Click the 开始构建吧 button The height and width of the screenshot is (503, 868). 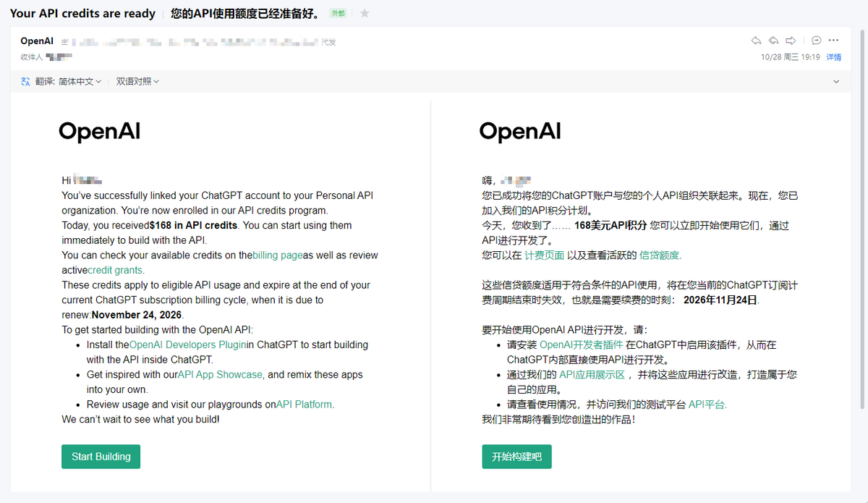click(x=517, y=457)
